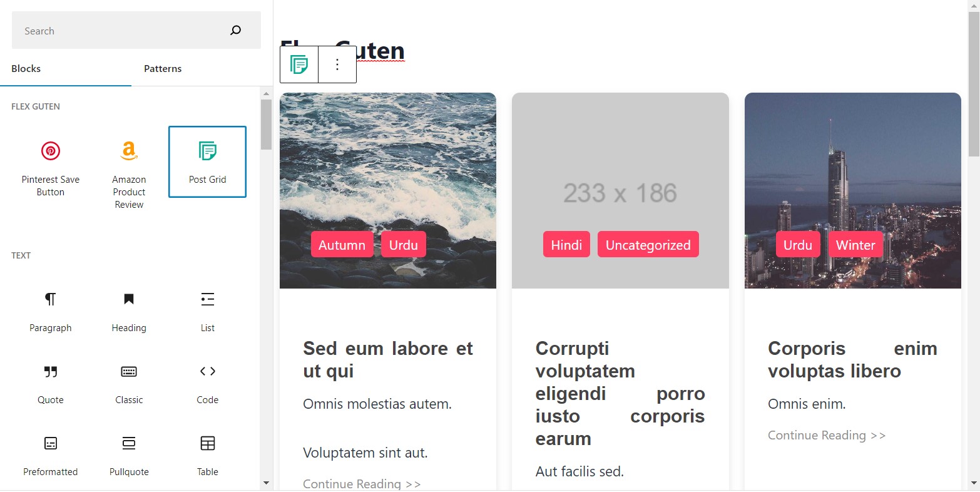Add a Heading block
The image size is (980, 492).
click(129, 311)
